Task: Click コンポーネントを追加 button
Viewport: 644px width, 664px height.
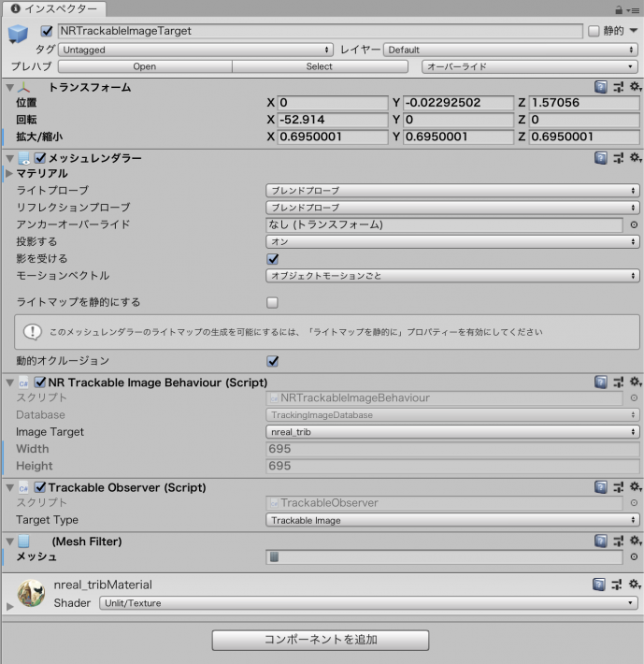Action: coord(321,640)
